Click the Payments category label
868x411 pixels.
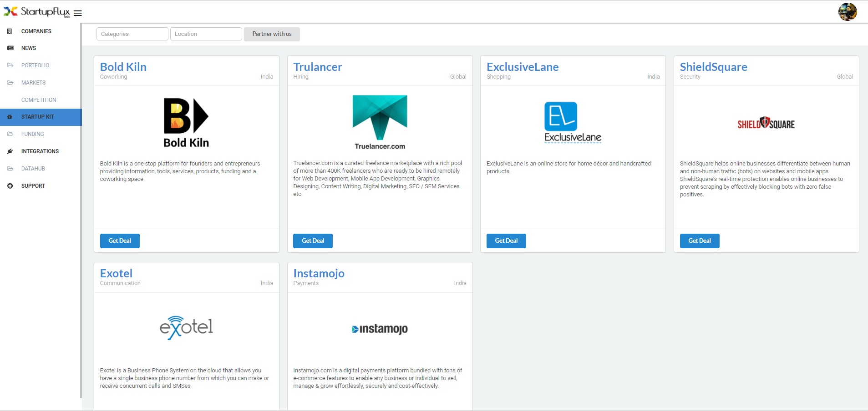(306, 283)
